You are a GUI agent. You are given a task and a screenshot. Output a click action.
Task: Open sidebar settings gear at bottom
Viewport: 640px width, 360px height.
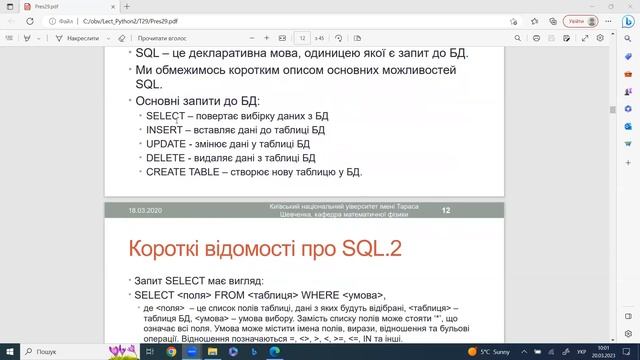click(628, 333)
